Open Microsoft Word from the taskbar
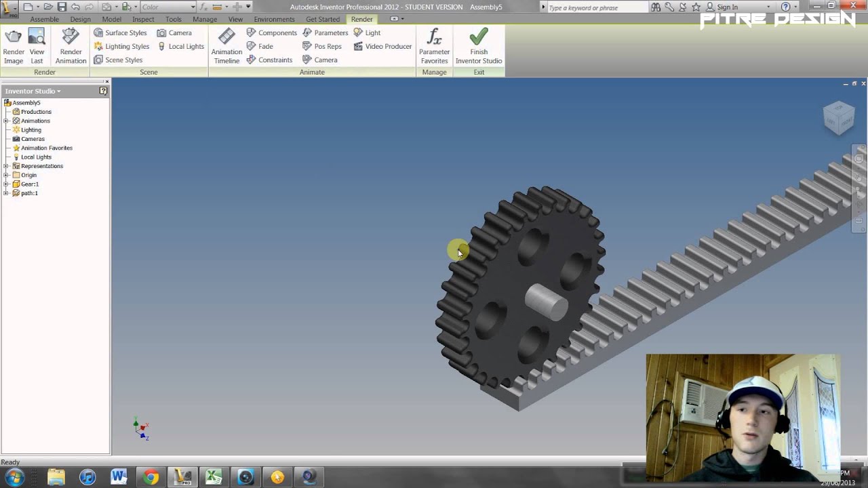This screenshot has height=488, width=868. (119, 477)
